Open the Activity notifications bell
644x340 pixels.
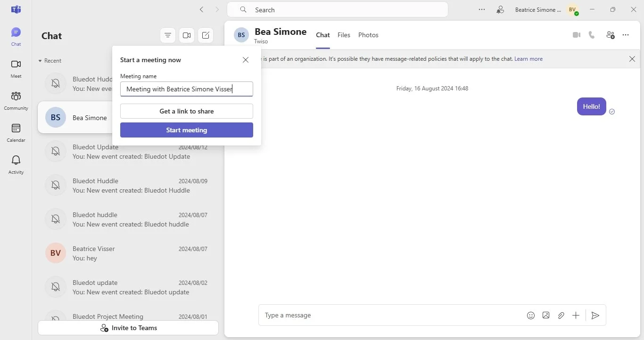(x=16, y=165)
